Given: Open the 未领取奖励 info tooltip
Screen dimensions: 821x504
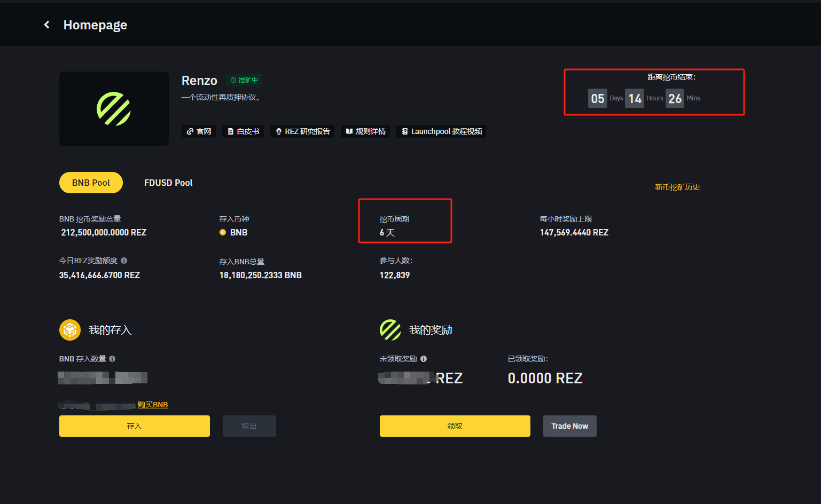Looking at the screenshot, I should (424, 359).
